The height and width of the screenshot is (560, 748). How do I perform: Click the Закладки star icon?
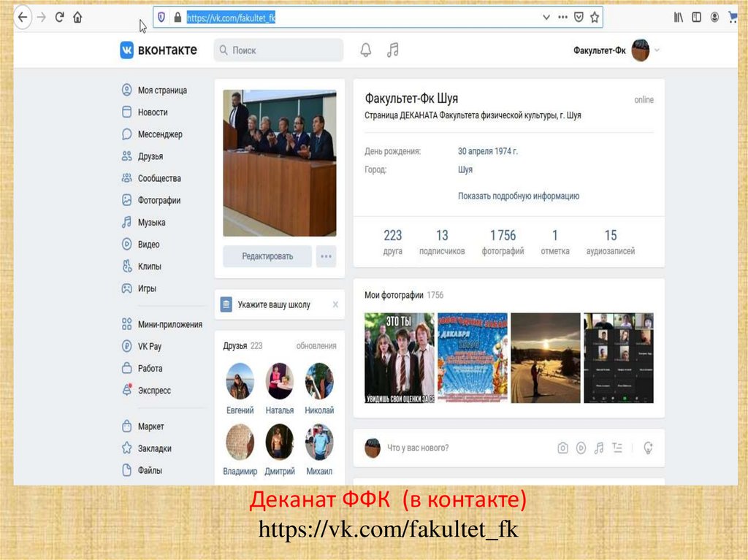tap(126, 448)
